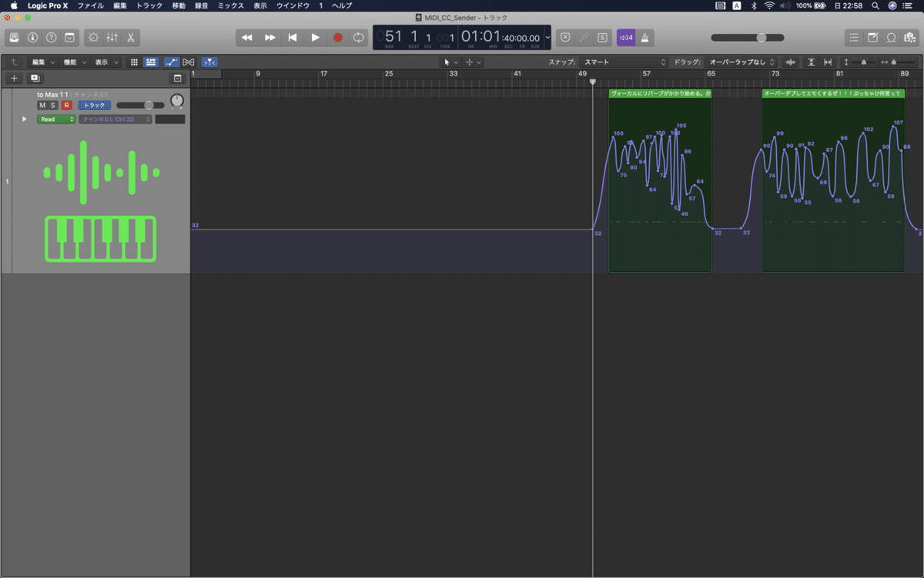924x578 pixels.
Task: Show the grid view button
Action: (134, 62)
